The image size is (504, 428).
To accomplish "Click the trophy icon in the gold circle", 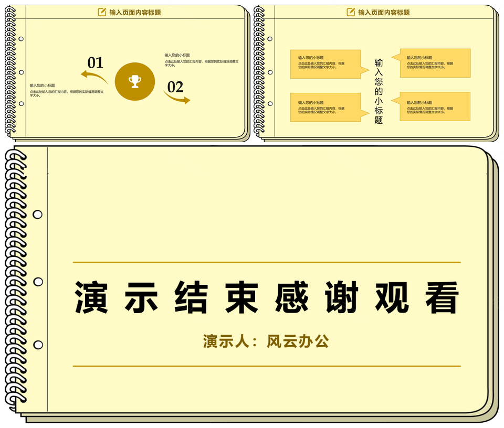I will [135, 81].
